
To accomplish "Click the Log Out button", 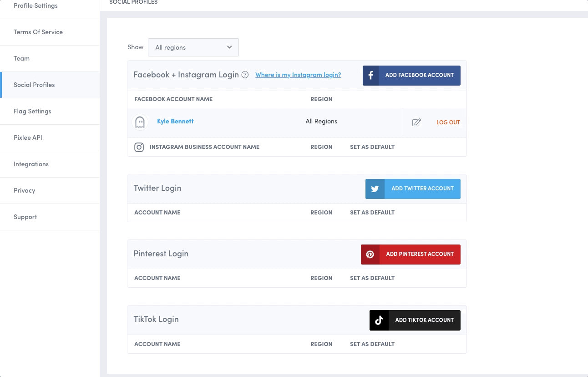I will [448, 122].
